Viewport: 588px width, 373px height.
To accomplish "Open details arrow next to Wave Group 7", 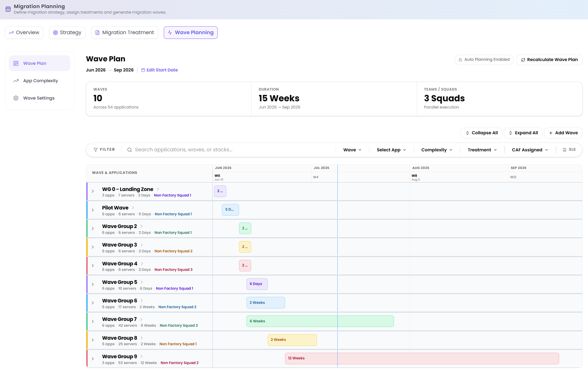I will [x=141, y=319].
